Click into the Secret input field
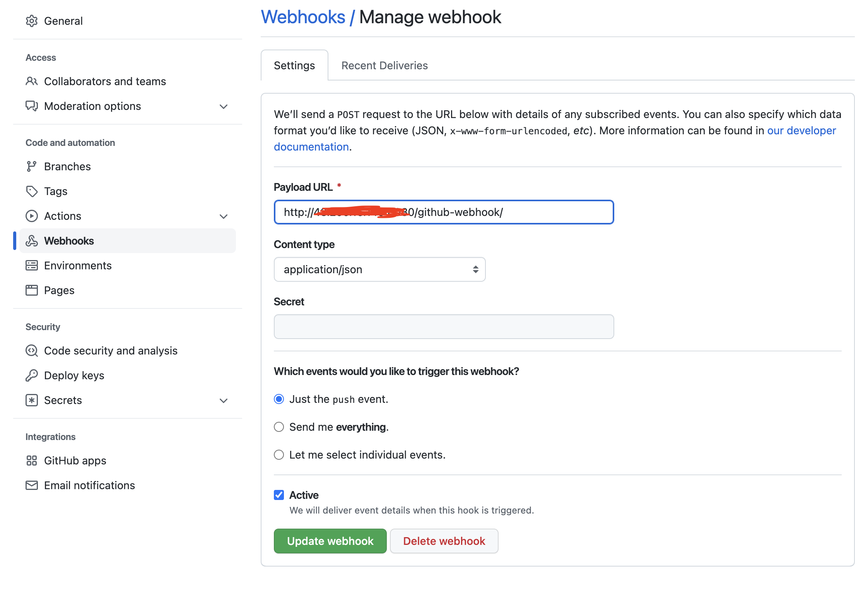Image resolution: width=868 pixels, height=589 pixels. [444, 327]
